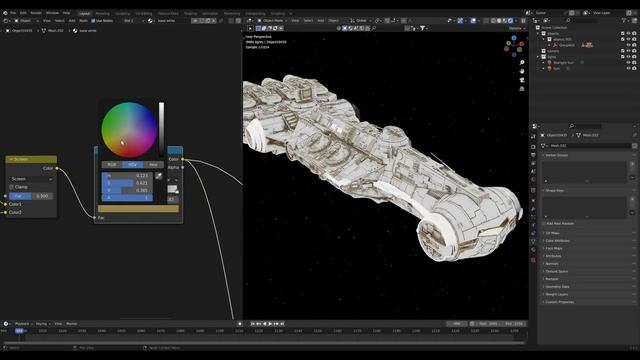Click the Scene Collection icon in outliner
Image resolution: width=640 pixels, height=360 pixels.
538,27
